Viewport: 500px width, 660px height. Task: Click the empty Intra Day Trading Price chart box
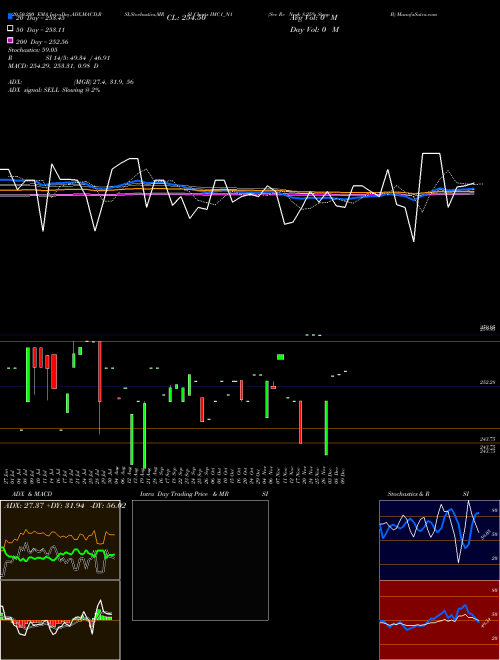tap(200, 560)
